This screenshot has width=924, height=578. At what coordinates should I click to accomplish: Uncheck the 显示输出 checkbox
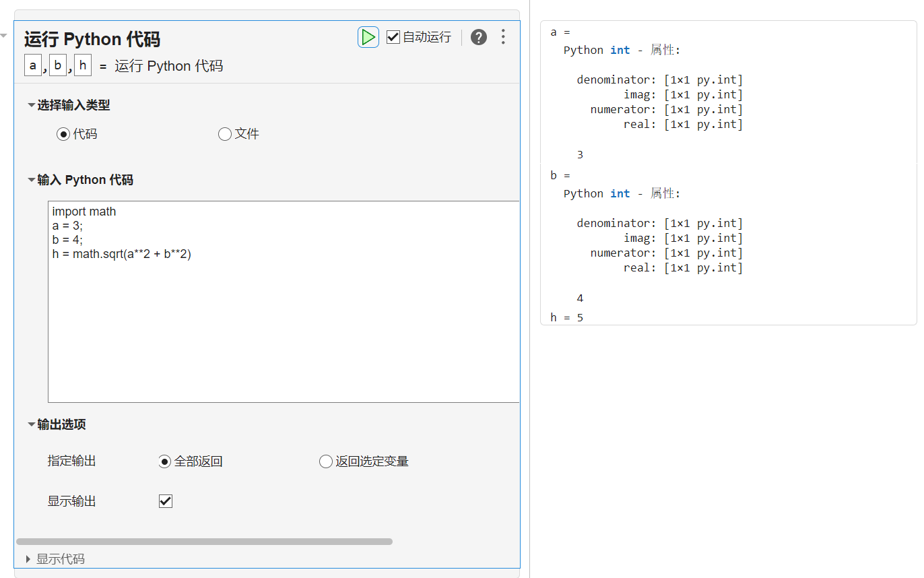click(x=166, y=501)
